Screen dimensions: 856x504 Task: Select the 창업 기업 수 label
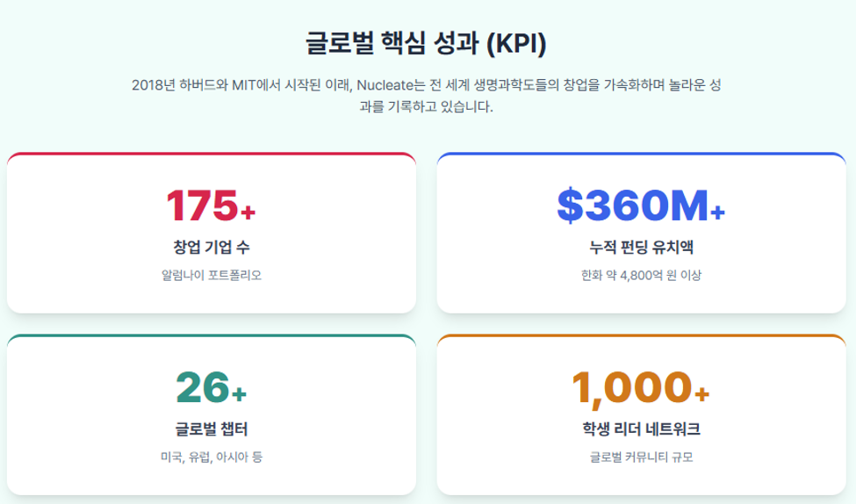(212, 247)
